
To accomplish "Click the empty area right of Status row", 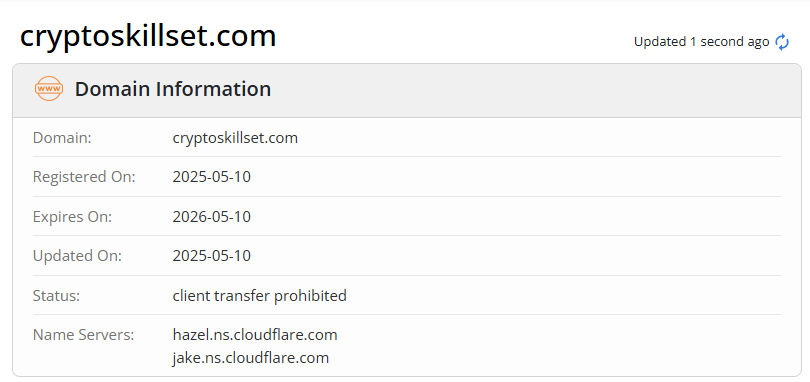I will 563,296.
